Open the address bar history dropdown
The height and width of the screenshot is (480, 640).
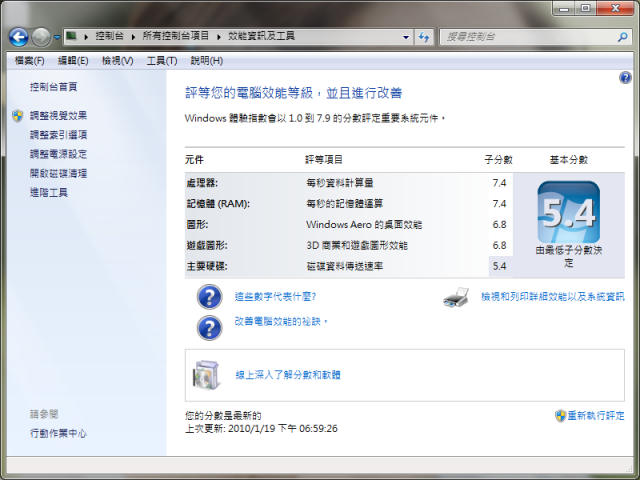pyautogui.click(x=406, y=37)
